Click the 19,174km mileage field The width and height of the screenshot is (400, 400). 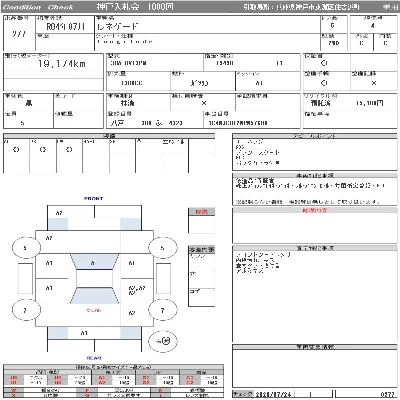62,64
